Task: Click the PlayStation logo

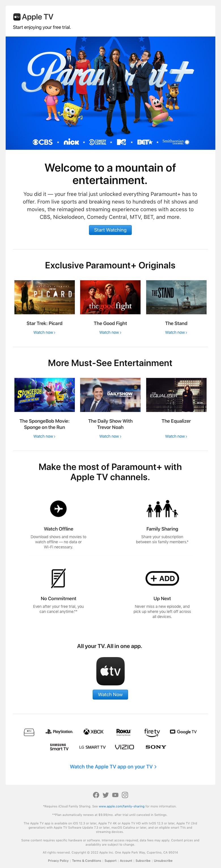Action: [59, 732]
